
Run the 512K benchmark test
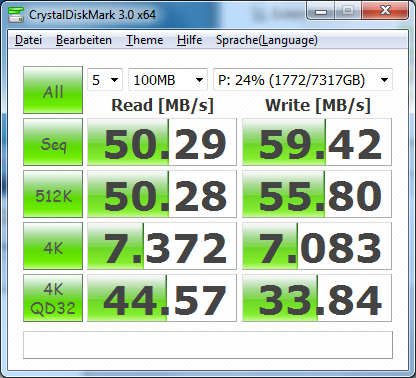click(53, 194)
